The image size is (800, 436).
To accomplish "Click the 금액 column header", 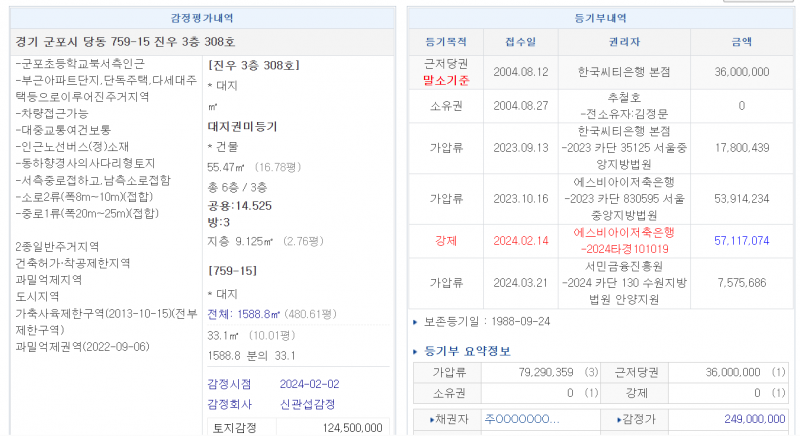I will (x=742, y=42).
